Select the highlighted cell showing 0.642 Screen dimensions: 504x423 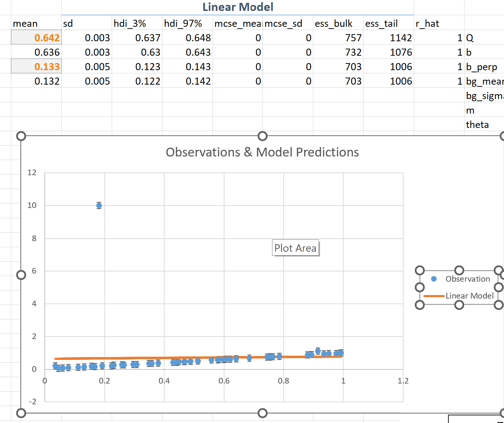36,37
